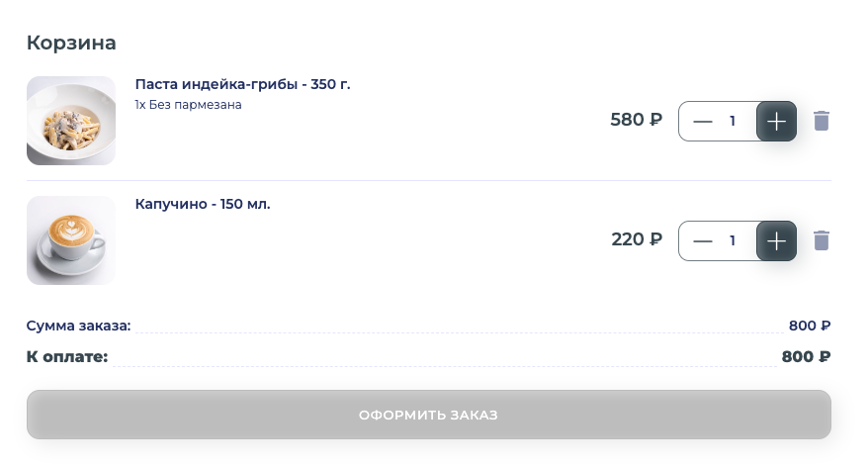Remove the pasta from cart via trash icon
Screen dimensions: 868x469
822,121
